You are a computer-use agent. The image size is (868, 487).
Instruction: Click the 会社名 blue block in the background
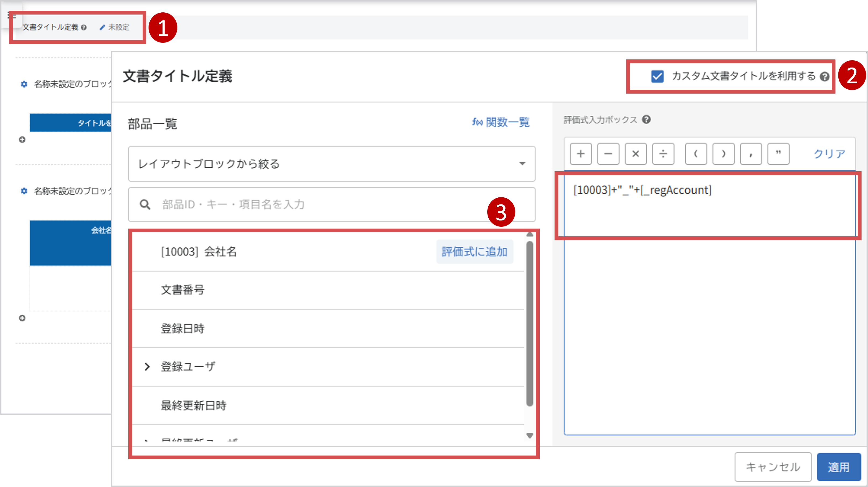pos(70,243)
